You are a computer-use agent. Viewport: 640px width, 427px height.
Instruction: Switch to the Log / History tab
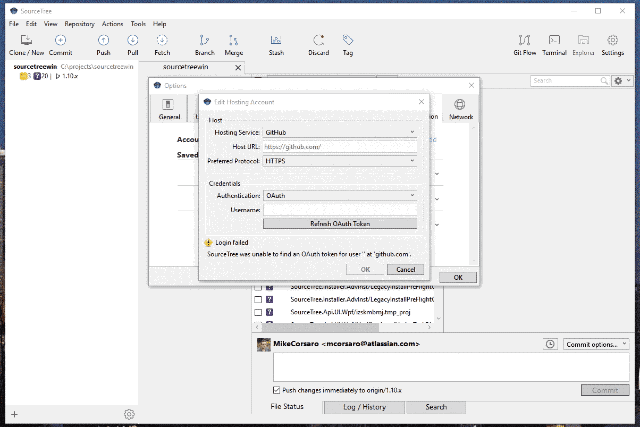point(364,407)
